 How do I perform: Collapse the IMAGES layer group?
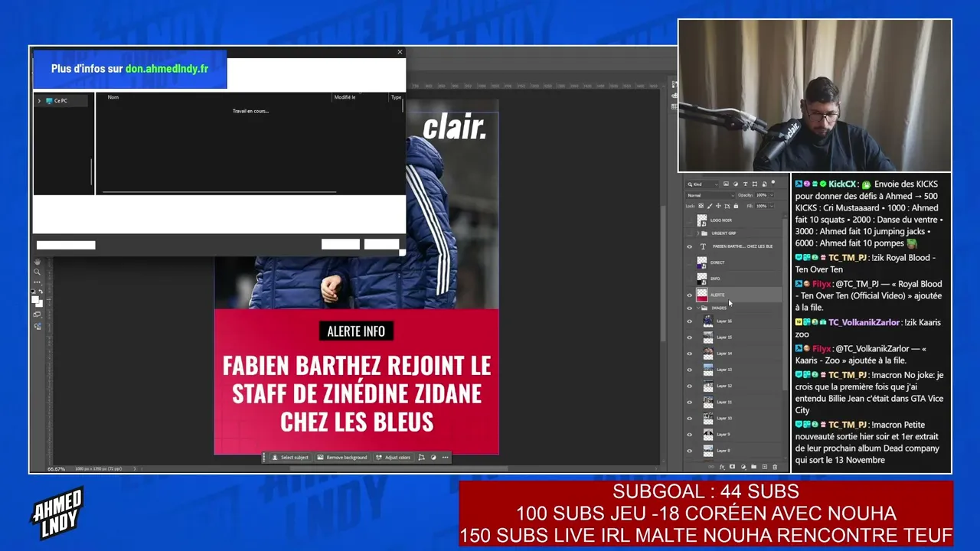[x=697, y=308]
